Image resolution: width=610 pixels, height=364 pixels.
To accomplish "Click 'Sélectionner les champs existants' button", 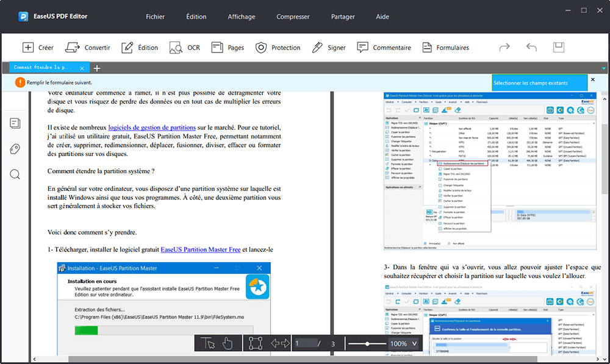I will pyautogui.click(x=540, y=83).
